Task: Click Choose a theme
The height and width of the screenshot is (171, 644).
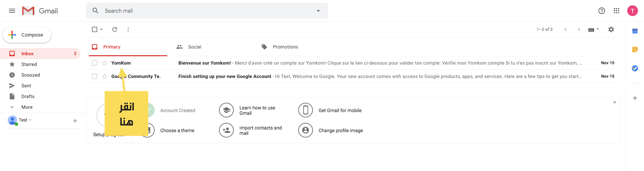Action: coord(177,131)
